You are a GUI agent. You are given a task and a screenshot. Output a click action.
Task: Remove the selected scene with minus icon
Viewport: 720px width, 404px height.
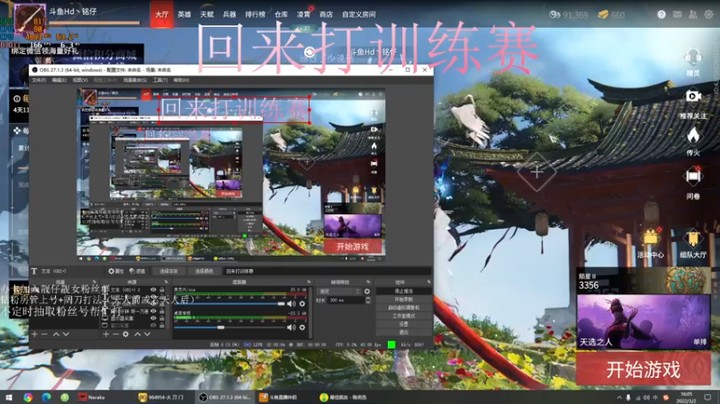click(45, 334)
